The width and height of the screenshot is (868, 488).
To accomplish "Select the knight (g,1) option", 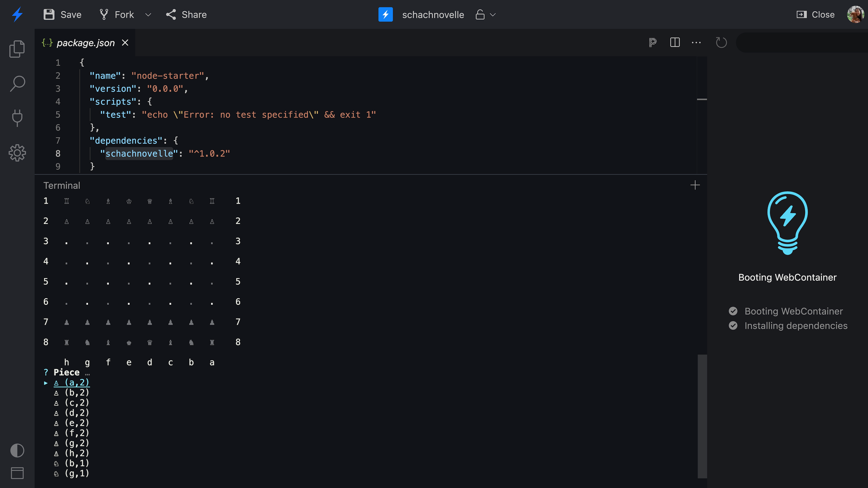I will (x=72, y=474).
